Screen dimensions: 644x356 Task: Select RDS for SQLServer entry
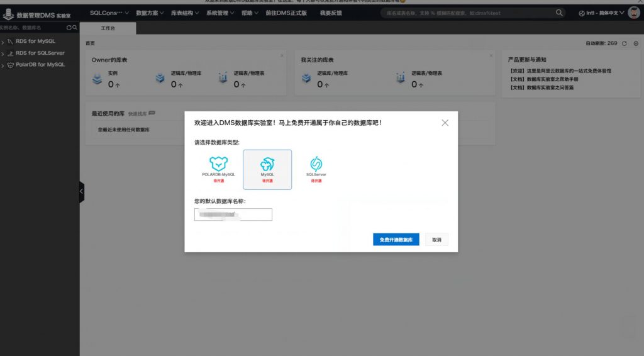click(x=40, y=53)
